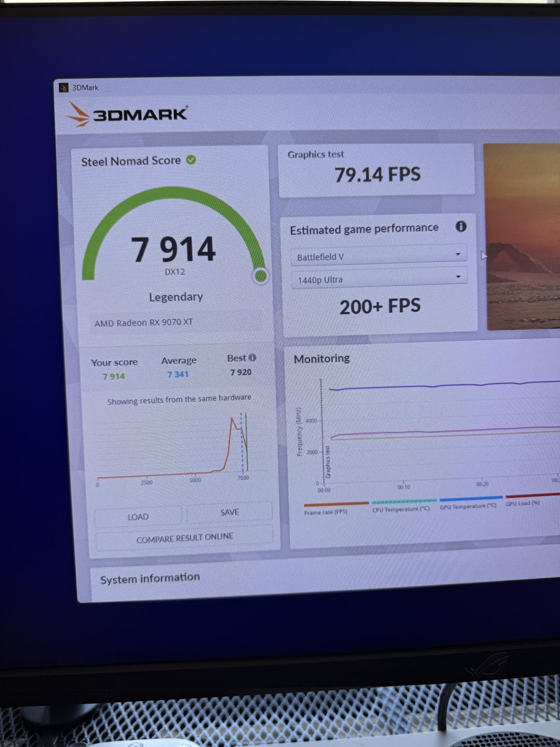Image resolution: width=560 pixels, height=747 pixels.
Task: Click the System information section heading
Action: tap(150, 578)
